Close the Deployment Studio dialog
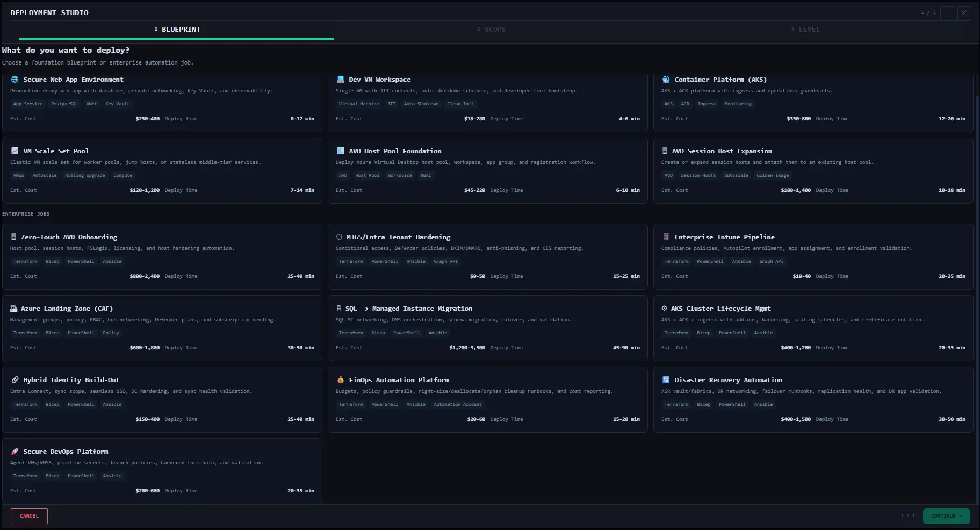980x530 pixels. 964,12
